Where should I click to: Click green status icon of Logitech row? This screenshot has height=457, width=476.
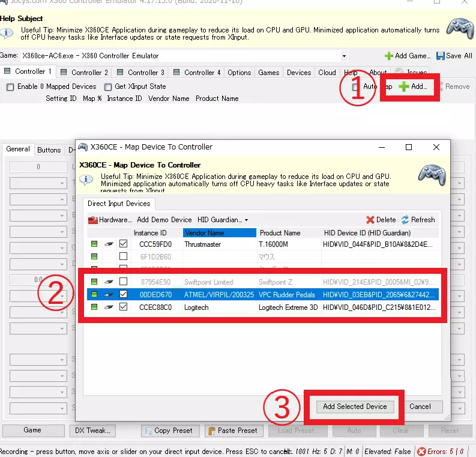click(x=94, y=307)
